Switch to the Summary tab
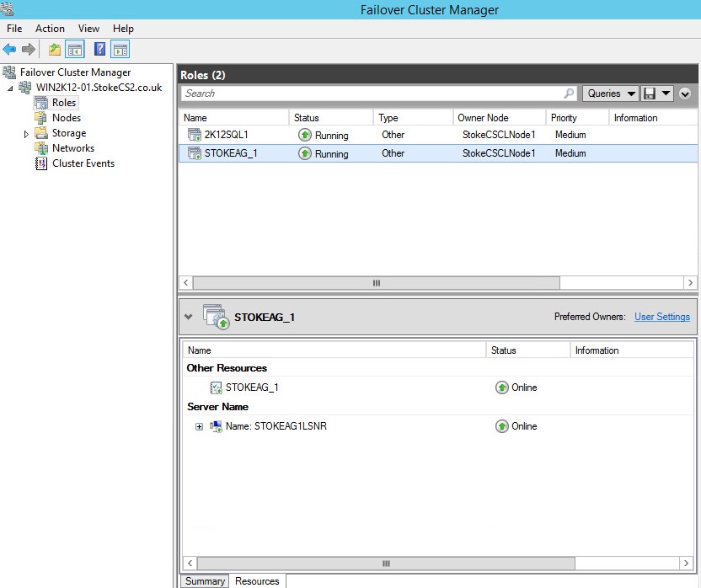Viewport: 701px width, 588px height. [205, 581]
